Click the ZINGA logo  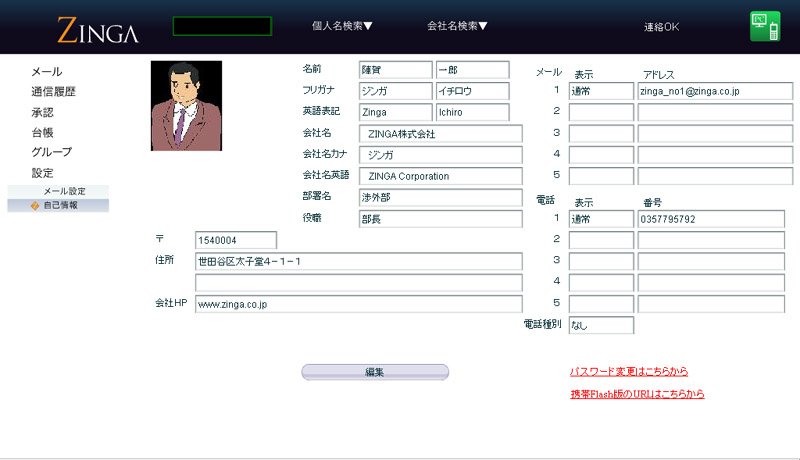pos(97,30)
